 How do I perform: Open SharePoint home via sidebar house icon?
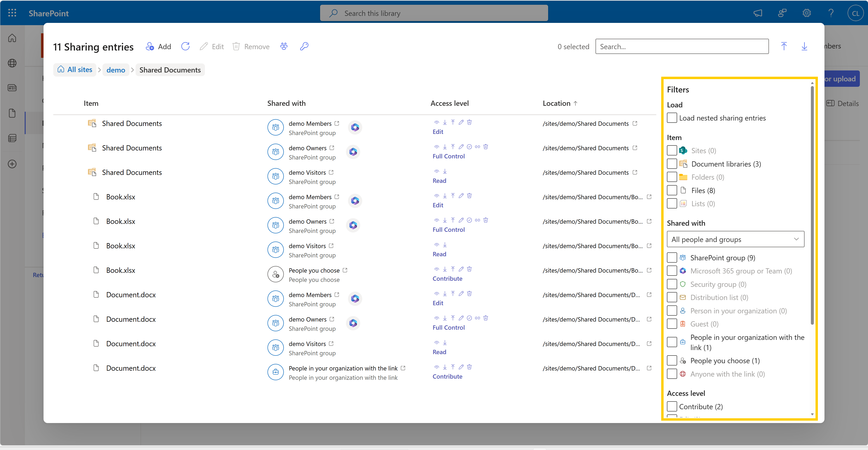point(12,38)
